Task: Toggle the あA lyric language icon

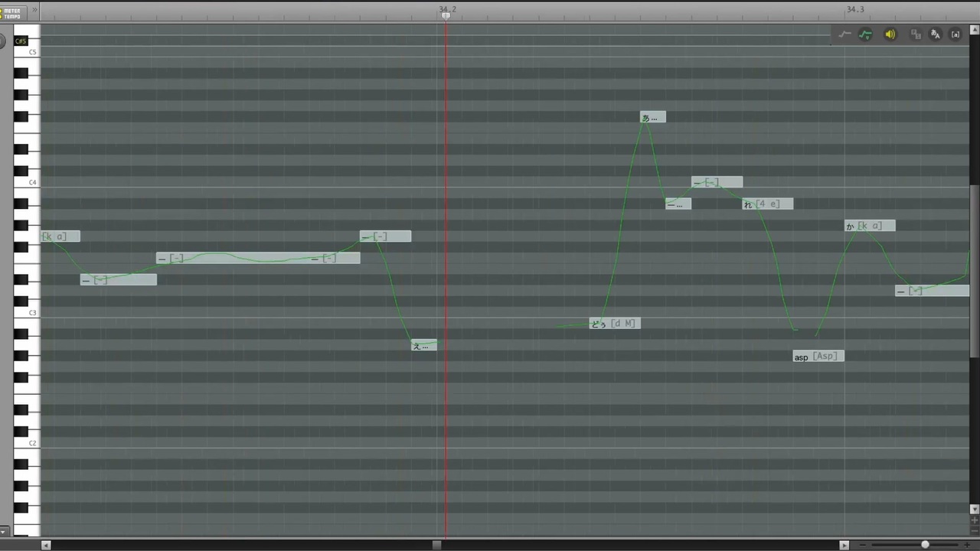Action: tap(935, 34)
